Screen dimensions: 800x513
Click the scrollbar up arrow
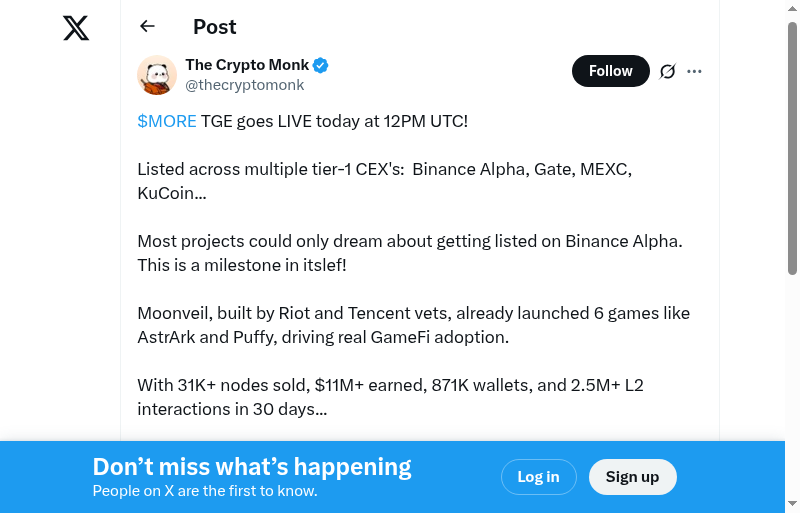tap(792, 8)
